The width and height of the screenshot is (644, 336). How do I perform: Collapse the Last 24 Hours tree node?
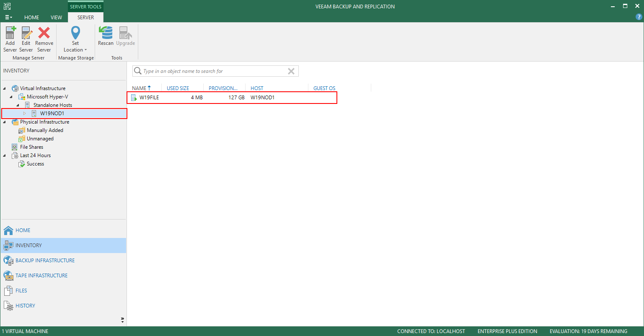(x=5, y=155)
